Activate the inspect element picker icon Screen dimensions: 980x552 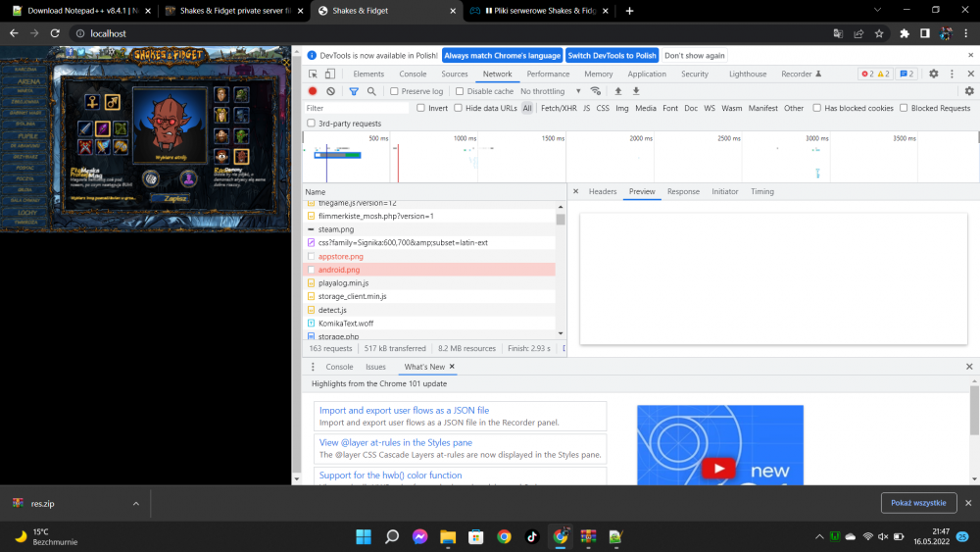pos(314,74)
